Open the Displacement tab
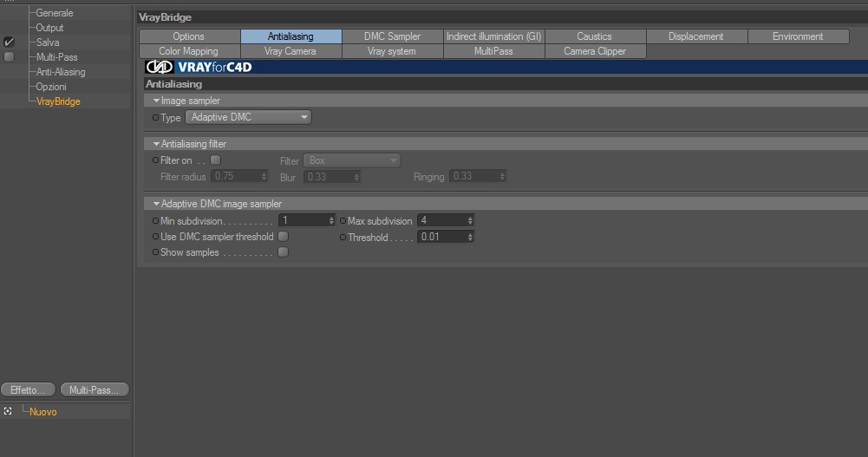 [695, 36]
